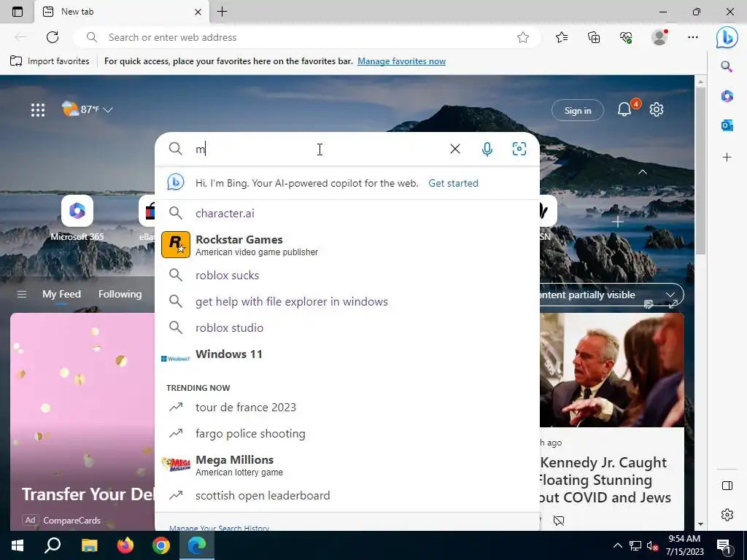Open File Explorer from taskbar
This screenshot has height=560, width=747.
[x=89, y=545]
